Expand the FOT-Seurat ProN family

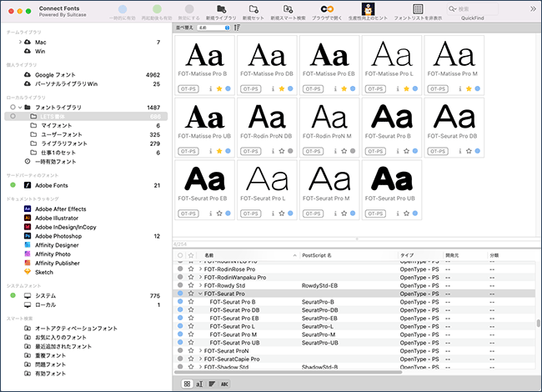pyautogui.click(x=200, y=351)
